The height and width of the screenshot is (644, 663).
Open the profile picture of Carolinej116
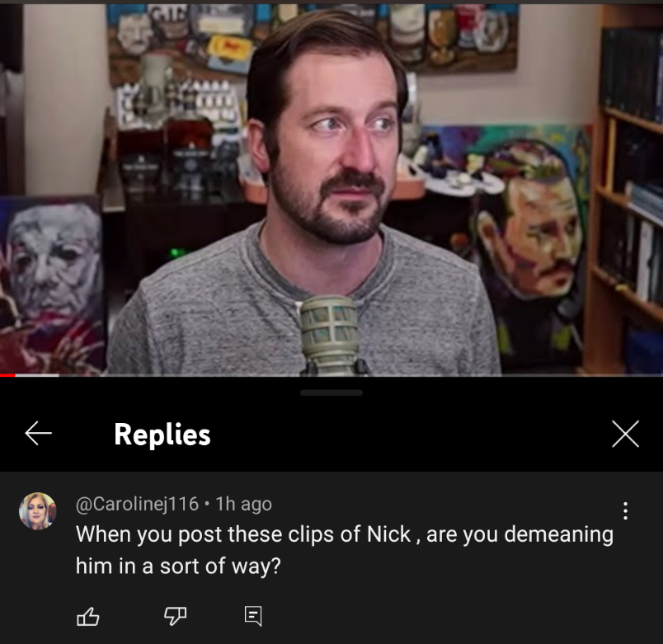(38, 510)
